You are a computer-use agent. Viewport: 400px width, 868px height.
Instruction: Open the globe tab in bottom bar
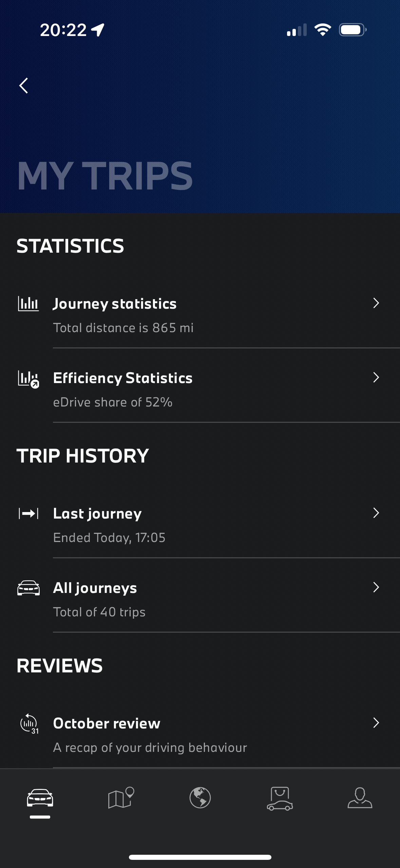200,797
